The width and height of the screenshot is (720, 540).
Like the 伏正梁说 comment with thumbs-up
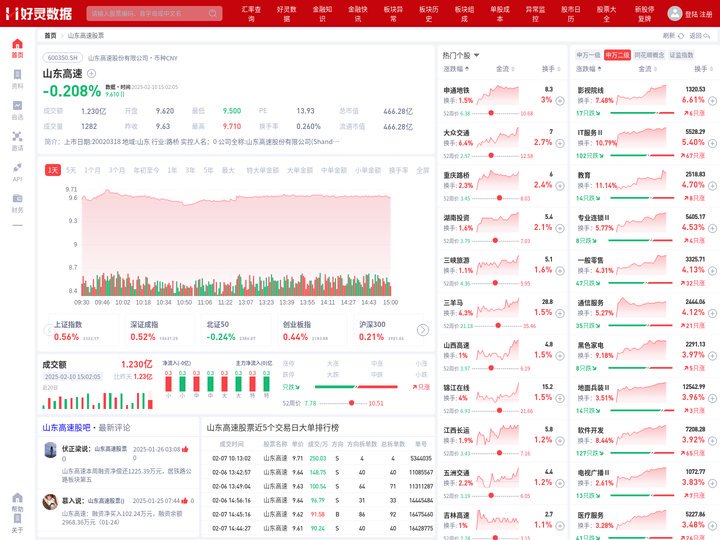[185, 449]
